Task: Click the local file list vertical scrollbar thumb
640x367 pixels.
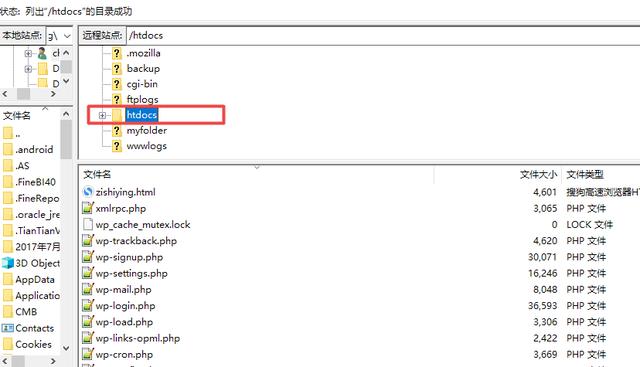Action: point(66,140)
